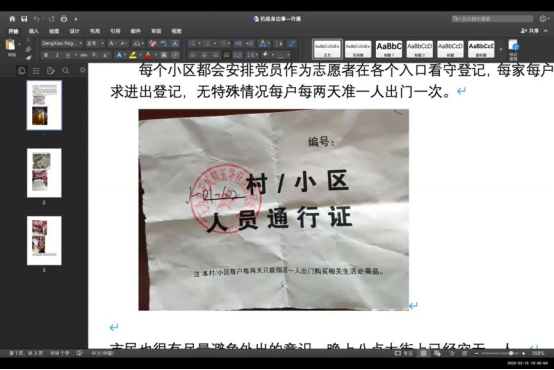Image resolution: width=554 pixels, height=370 pixels.
Task: Show the headings list view in navigation pane
Action: (36, 71)
